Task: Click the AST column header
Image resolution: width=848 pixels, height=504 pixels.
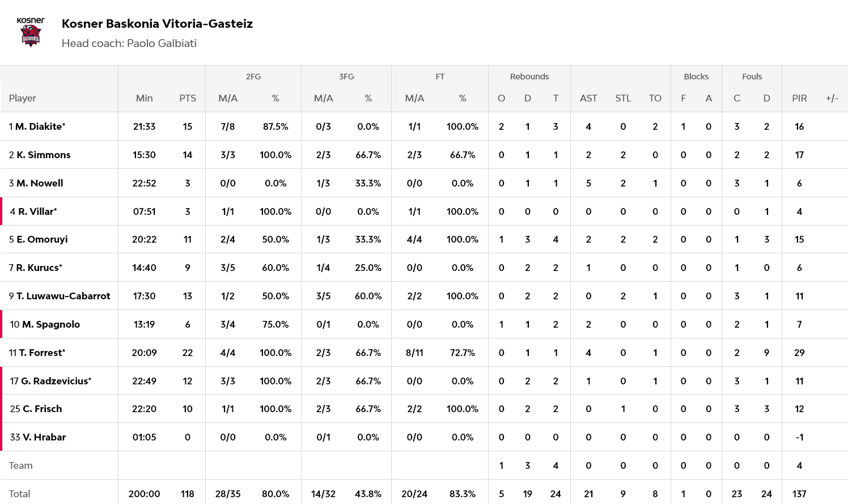Action: (588, 98)
